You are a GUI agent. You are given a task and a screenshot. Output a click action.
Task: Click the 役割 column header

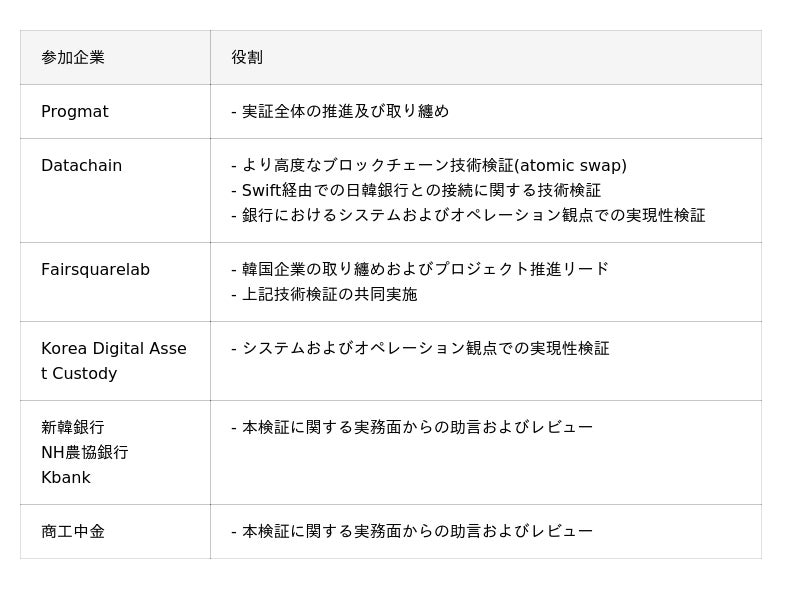(247, 58)
